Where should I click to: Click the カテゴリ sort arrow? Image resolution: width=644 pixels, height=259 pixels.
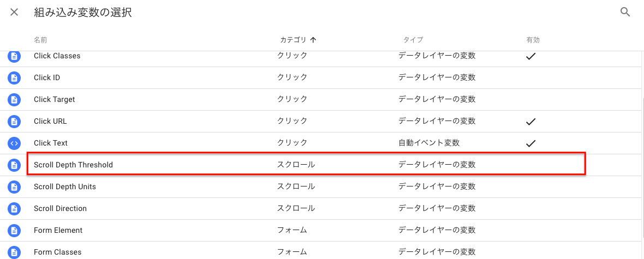pyautogui.click(x=313, y=40)
